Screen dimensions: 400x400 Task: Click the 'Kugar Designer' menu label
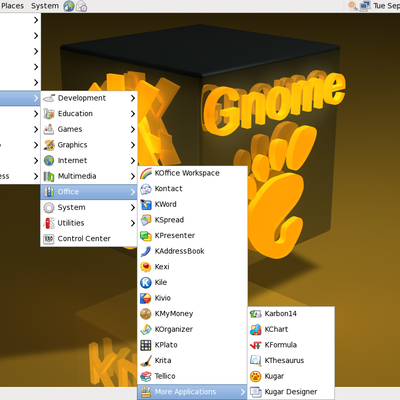click(x=291, y=392)
